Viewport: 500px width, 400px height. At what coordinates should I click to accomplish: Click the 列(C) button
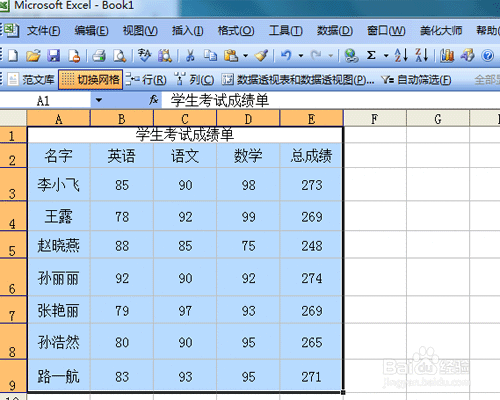[x=194, y=80]
